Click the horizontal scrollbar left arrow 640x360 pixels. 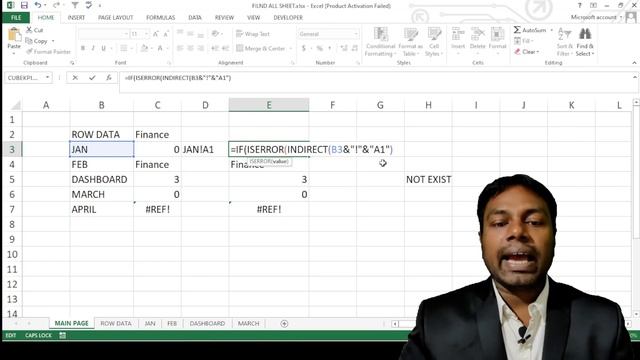click(395, 324)
